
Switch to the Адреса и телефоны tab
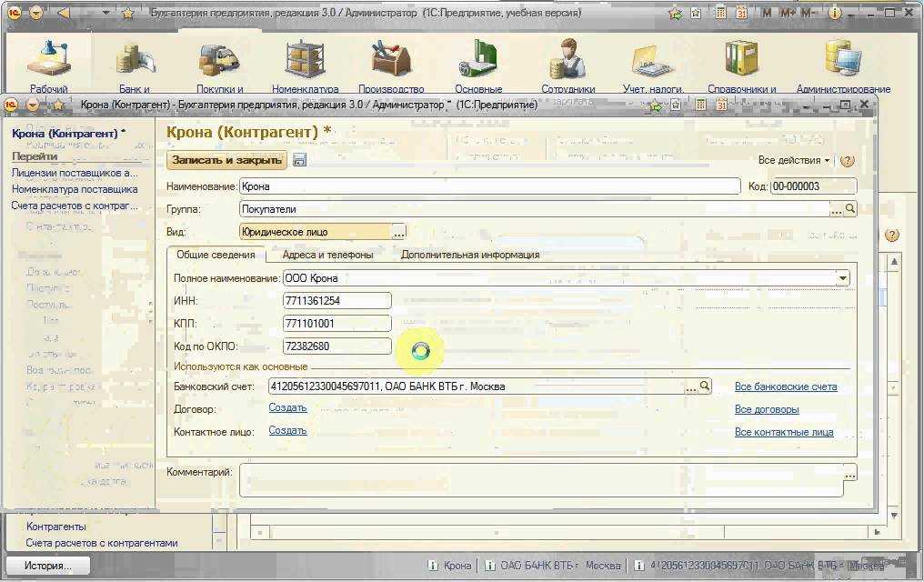click(x=327, y=255)
